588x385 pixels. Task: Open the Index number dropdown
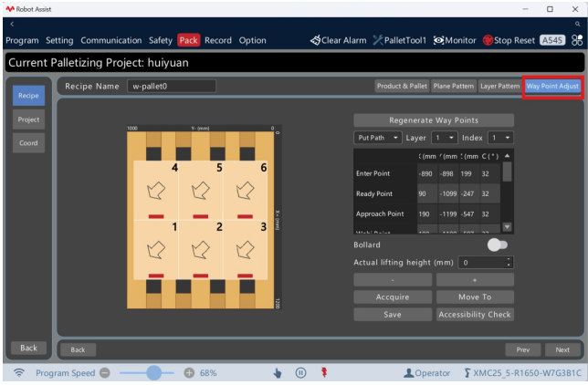[500, 138]
